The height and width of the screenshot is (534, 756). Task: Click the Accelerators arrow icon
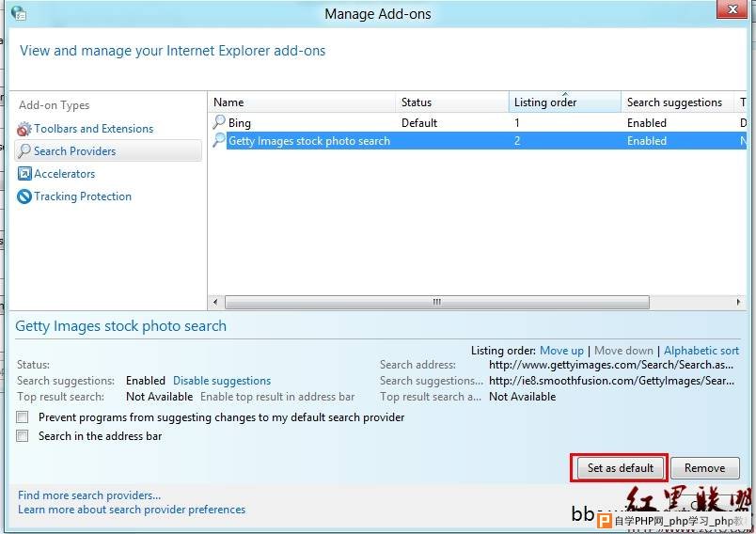[x=24, y=174]
